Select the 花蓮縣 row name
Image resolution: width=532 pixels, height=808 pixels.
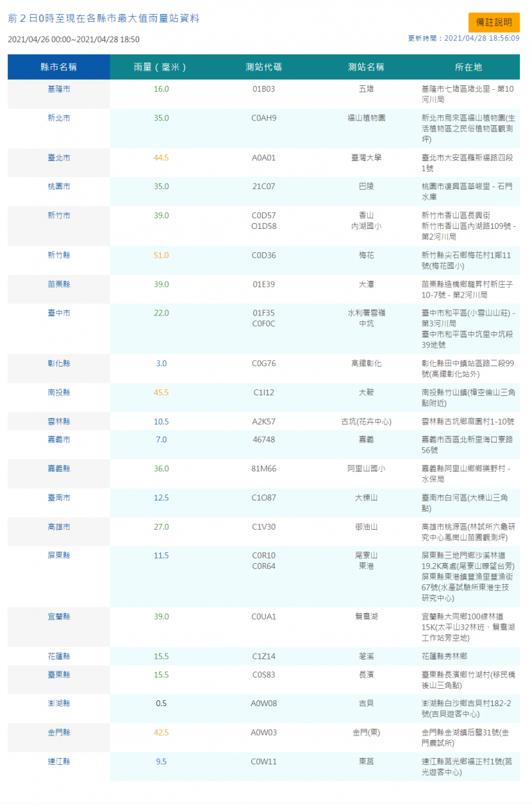tap(59, 656)
